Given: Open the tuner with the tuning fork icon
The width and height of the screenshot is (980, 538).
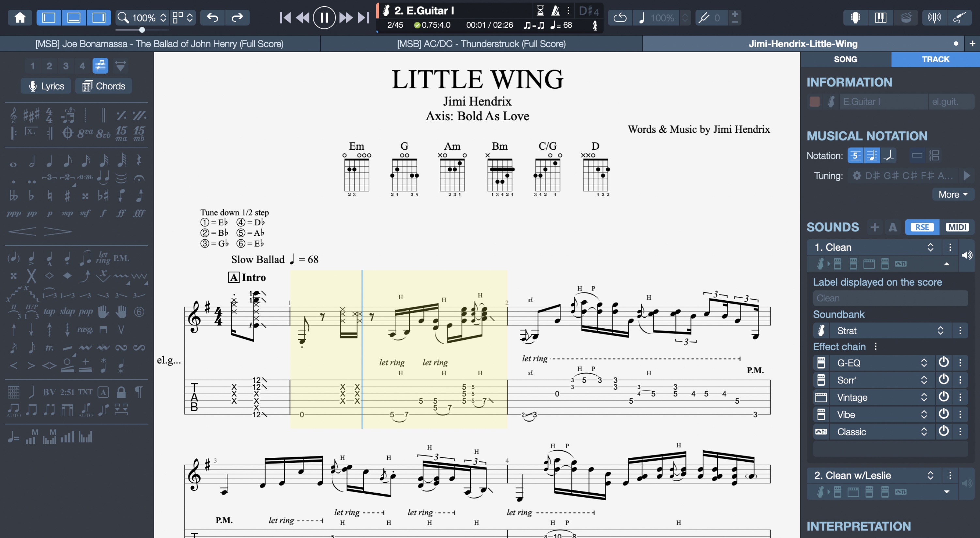Looking at the screenshot, I should (934, 18).
